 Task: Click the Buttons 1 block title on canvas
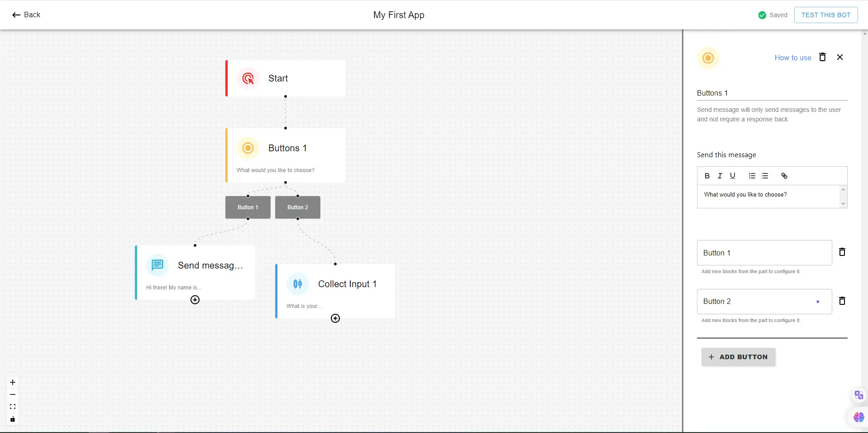point(287,148)
